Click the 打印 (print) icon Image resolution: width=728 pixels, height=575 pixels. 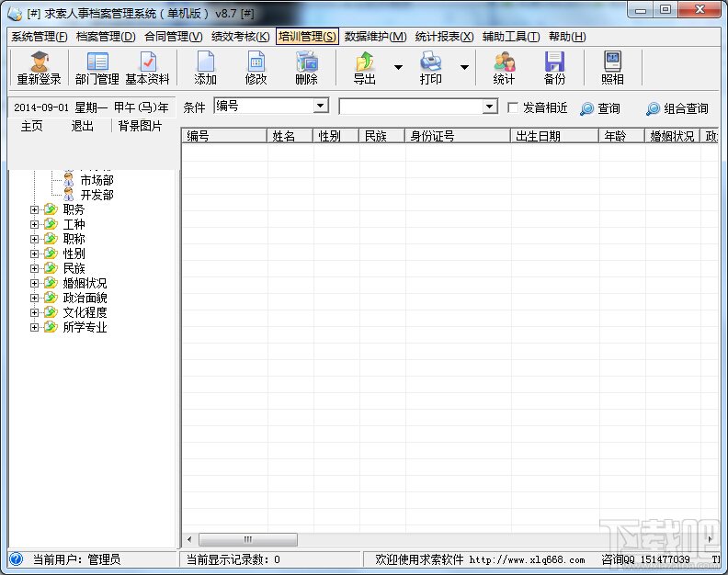[x=430, y=62]
